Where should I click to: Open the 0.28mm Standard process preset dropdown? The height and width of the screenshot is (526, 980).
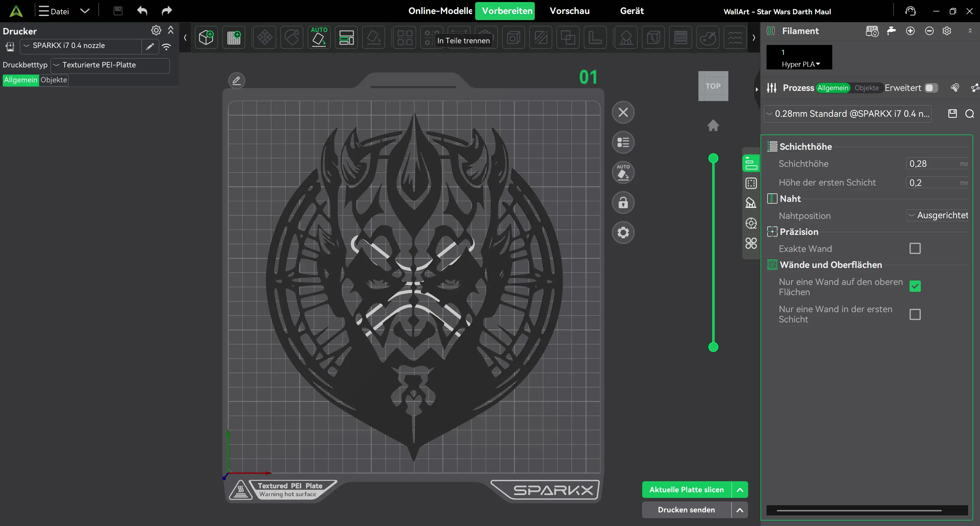pos(848,114)
